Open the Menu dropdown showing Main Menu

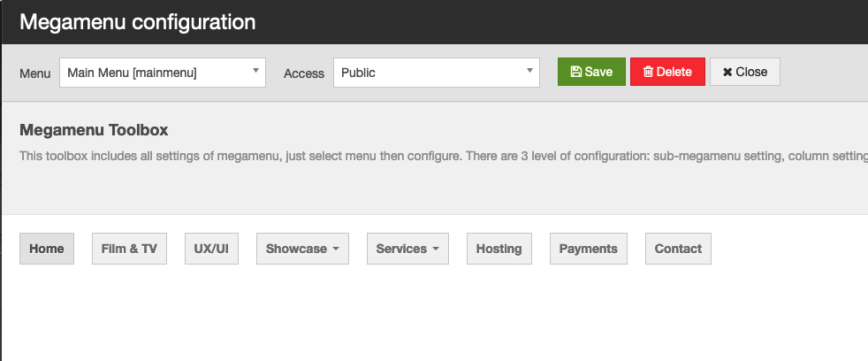(163, 73)
